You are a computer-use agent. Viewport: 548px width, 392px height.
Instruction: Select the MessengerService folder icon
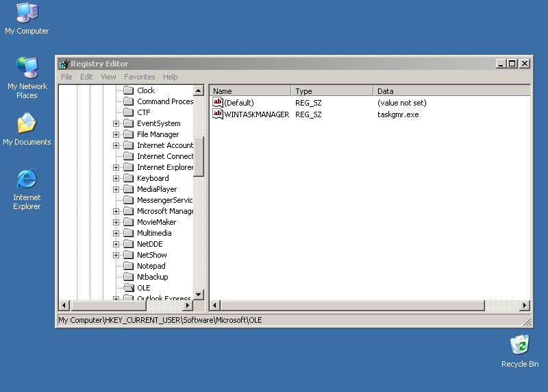click(x=129, y=200)
